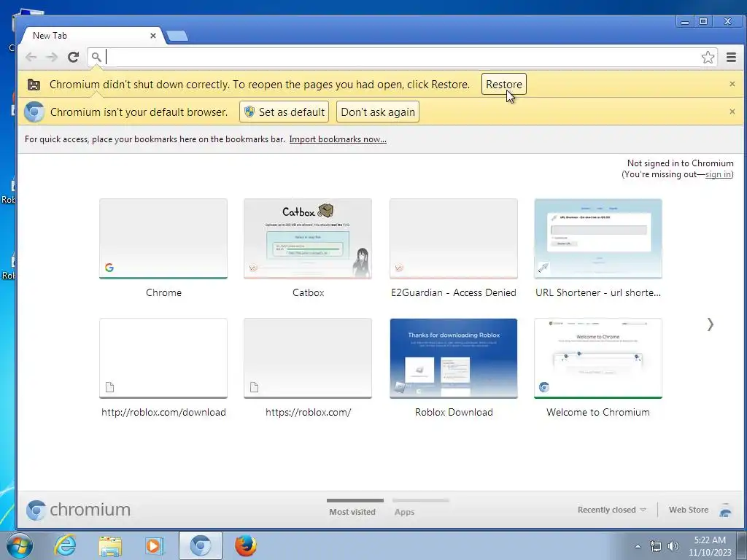Click Set as default button
The height and width of the screenshot is (560, 747).
284,112
